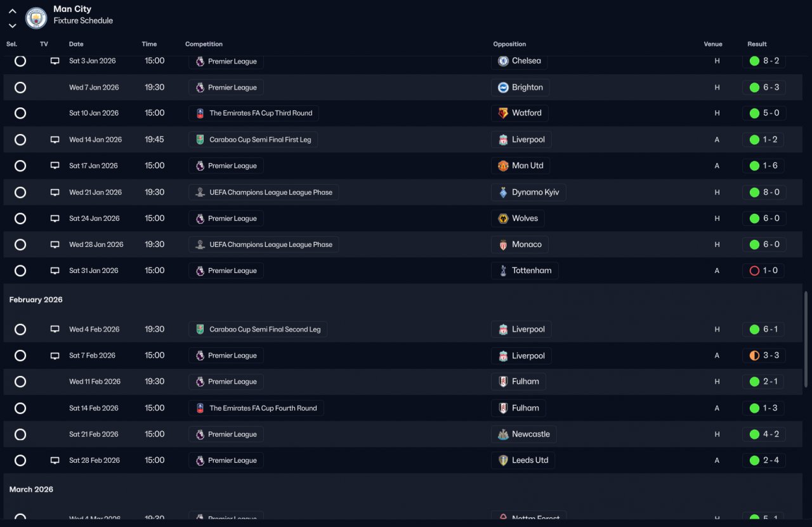The width and height of the screenshot is (812, 527).
Task: Click the Leeds Utd club badge
Action: (x=503, y=460)
